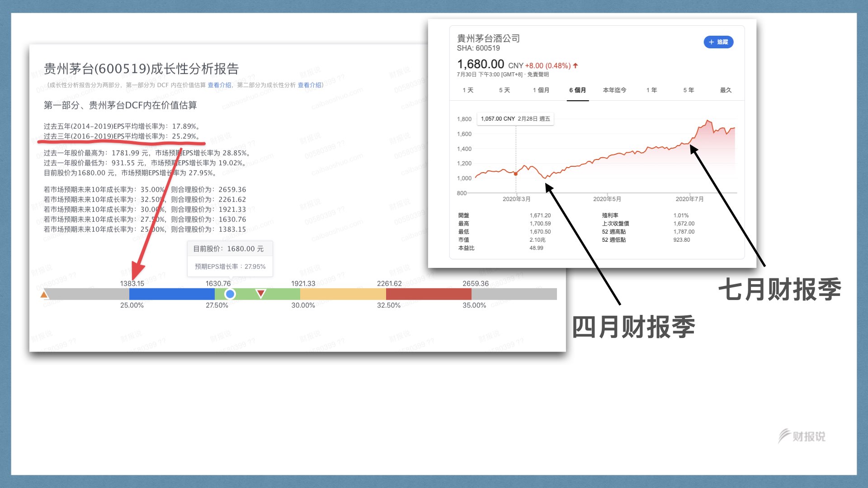Select the 6 個月 range tab
The height and width of the screenshot is (488, 868).
pyautogui.click(x=578, y=90)
